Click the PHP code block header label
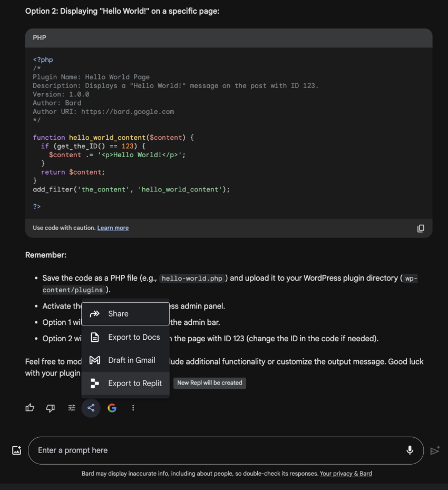 40,38
